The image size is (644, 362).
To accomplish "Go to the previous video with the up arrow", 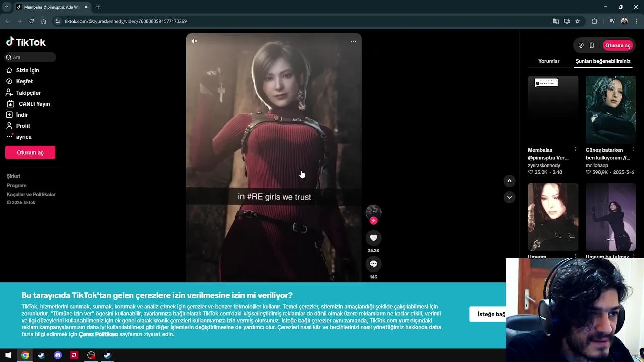I will point(509,181).
